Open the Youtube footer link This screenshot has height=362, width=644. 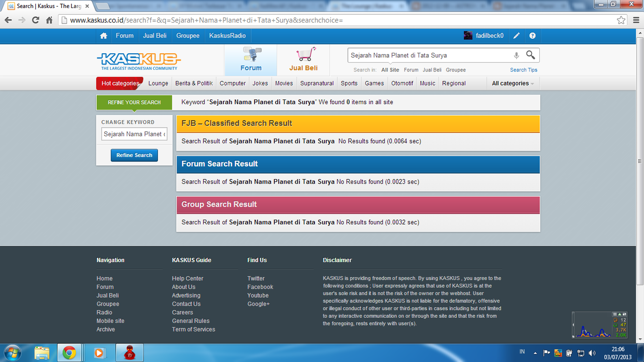pos(258,296)
